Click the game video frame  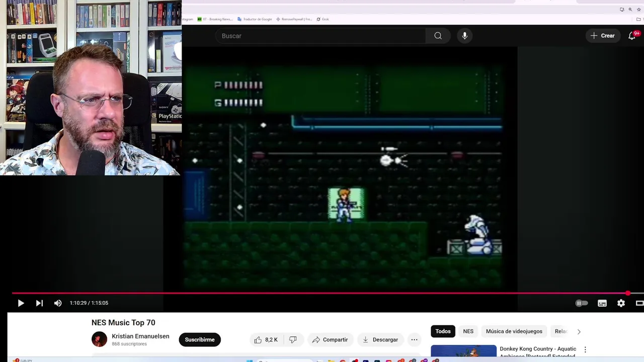tap(343, 176)
